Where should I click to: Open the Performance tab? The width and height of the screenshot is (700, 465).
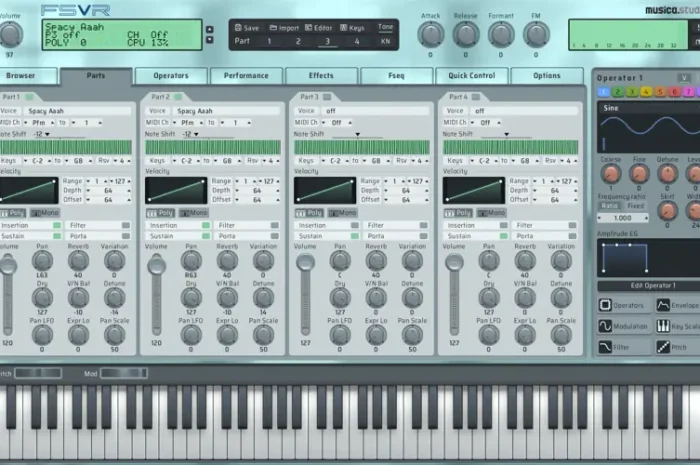coord(246,75)
